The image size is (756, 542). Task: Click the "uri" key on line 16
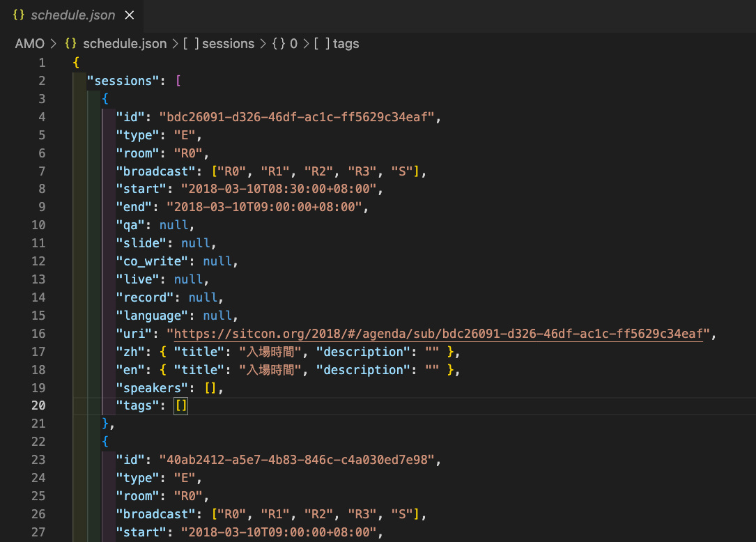134,334
